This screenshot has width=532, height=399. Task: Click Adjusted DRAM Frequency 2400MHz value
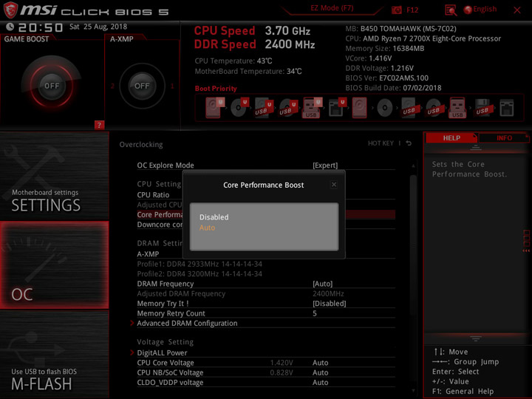pos(328,293)
